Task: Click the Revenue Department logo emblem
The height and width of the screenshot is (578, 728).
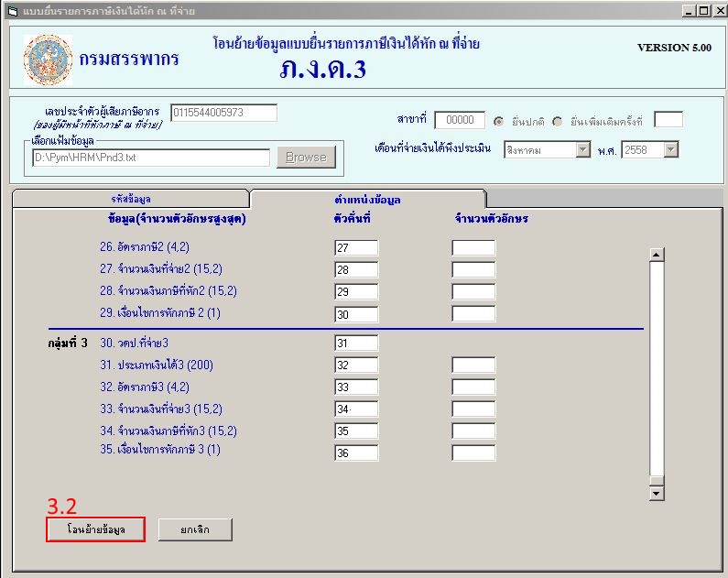Action: click(x=48, y=60)
